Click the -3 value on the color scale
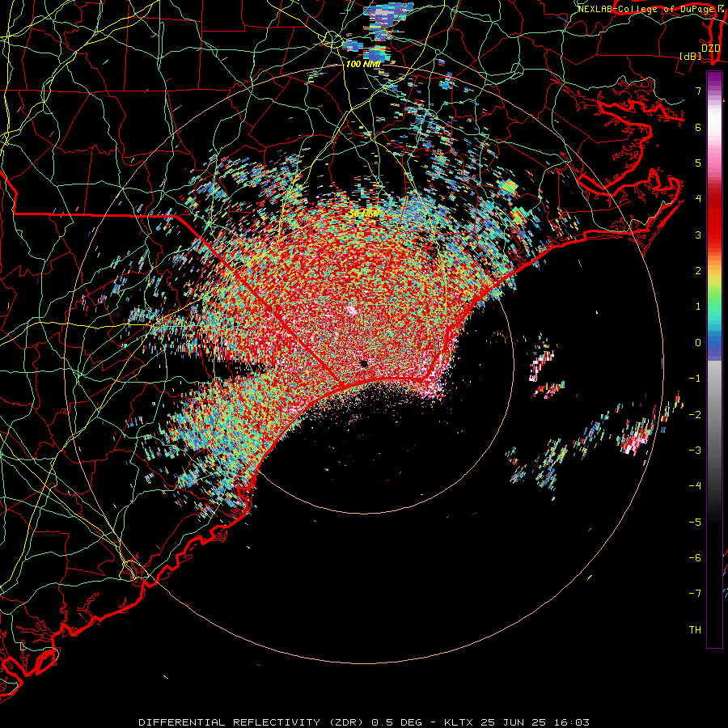Viewport: 728px width, 728px height. (695, 451)
